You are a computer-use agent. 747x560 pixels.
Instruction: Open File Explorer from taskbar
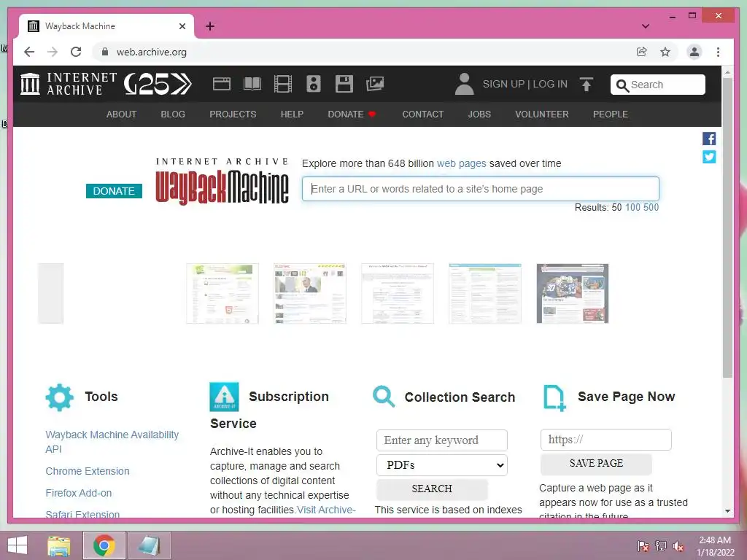coord(59,545)
